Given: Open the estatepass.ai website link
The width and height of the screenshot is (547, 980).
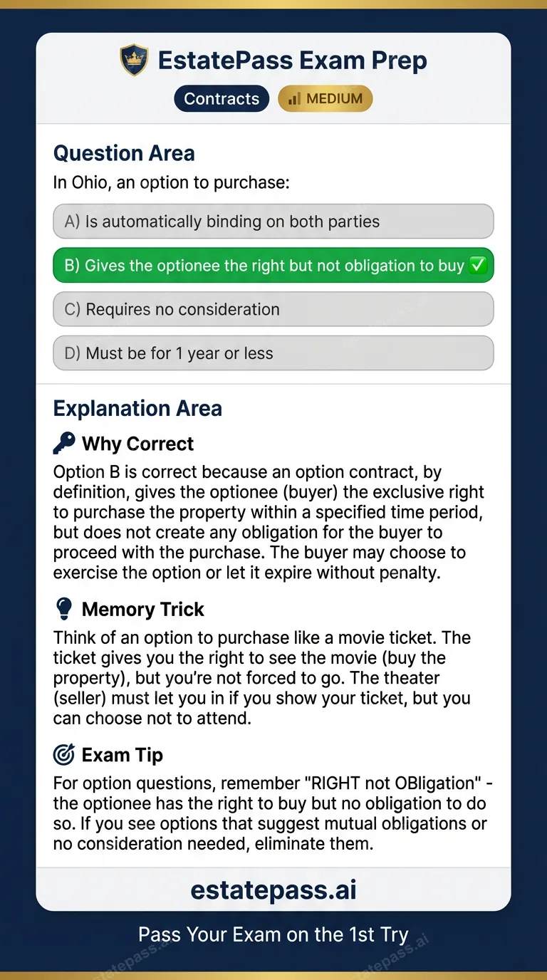Looking at the screenshot, I should [x=273, y=889].
